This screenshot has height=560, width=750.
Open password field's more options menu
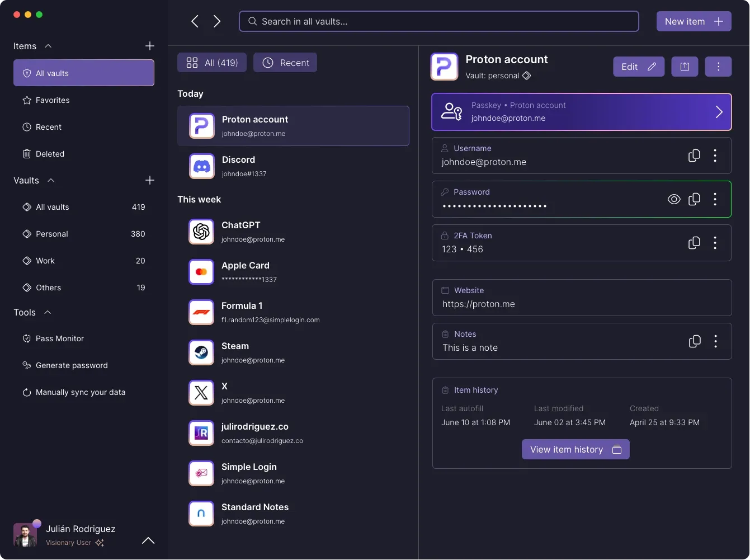(x=715, y=199)
